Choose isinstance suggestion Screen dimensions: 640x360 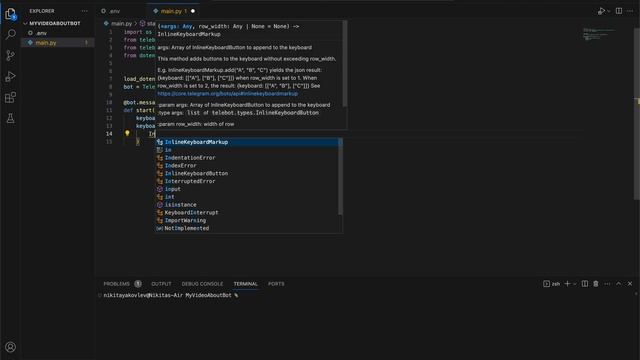tap(247, 204)
